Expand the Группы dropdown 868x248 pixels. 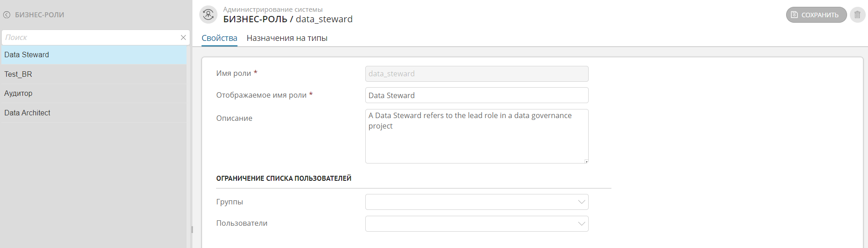(x=581, y=202)
